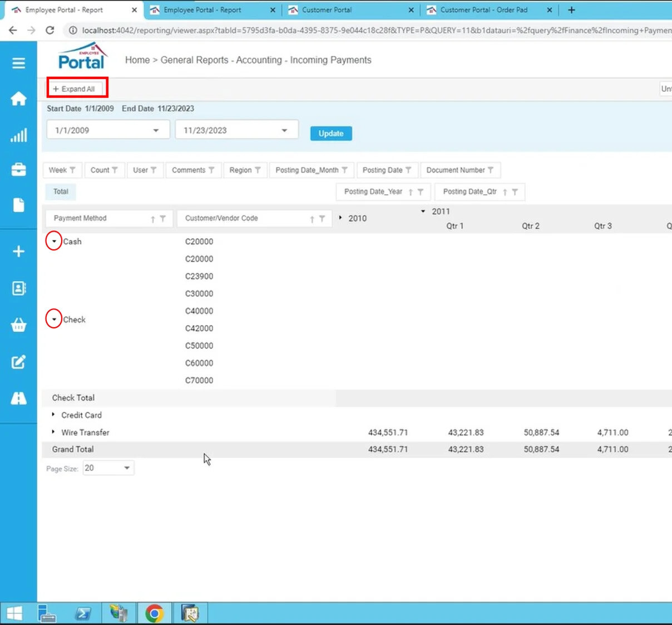Click the Qtr 2 column header
Viewport: 672px width, 625px height.
[531, 226]
